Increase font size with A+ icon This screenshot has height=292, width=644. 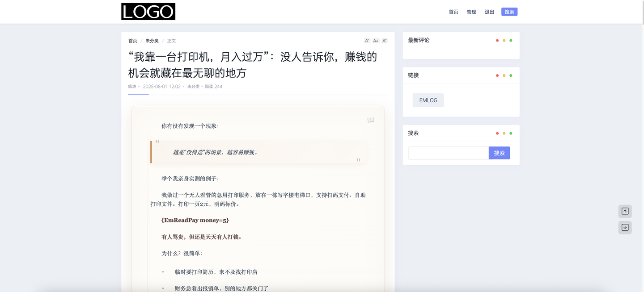click(385, 41)
